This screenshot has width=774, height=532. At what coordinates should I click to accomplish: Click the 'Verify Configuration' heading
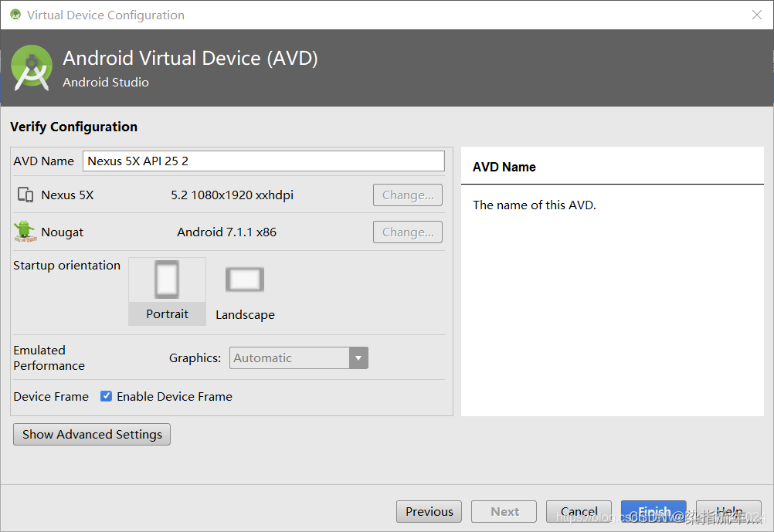pyautogui.click(x=74, y=127)
